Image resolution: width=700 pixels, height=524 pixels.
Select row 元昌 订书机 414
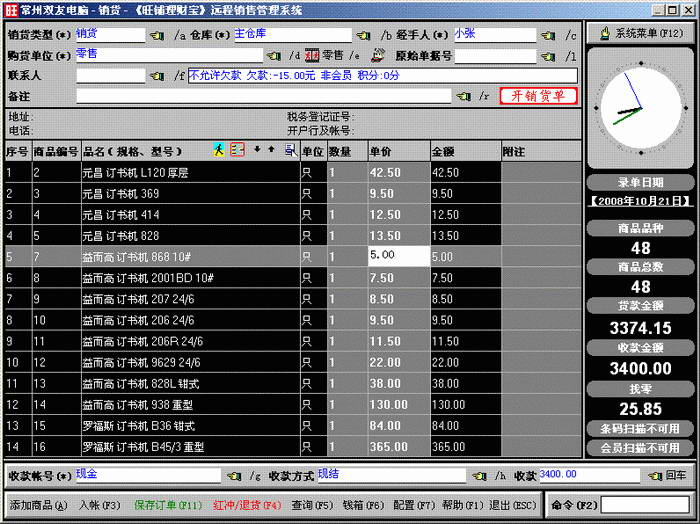pos(293,215)
